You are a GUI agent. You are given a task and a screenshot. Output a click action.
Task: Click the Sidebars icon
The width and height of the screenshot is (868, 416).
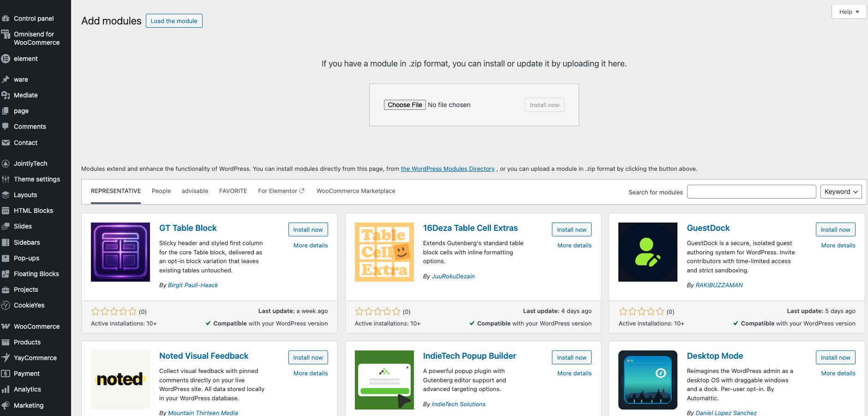tap(6, 242)
